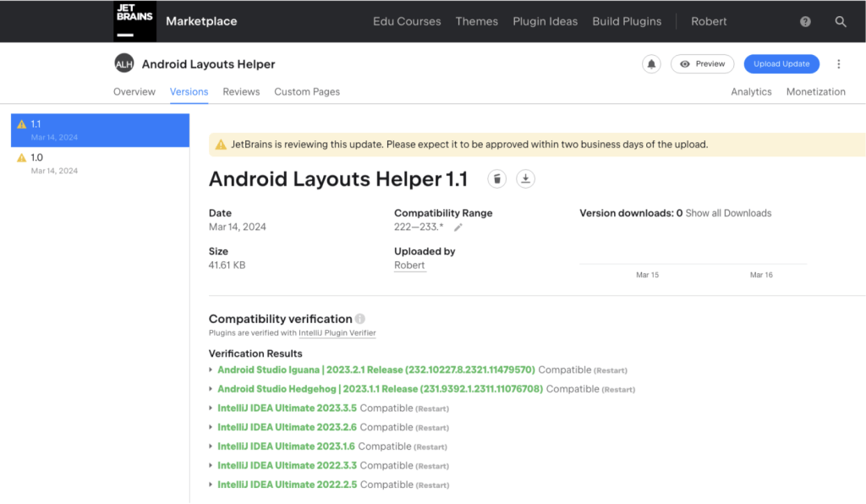This screenshot has height=504, width=866.
Task: Click the Android Layouts Helper 1.1 heading
Action: tap(338, 179)
